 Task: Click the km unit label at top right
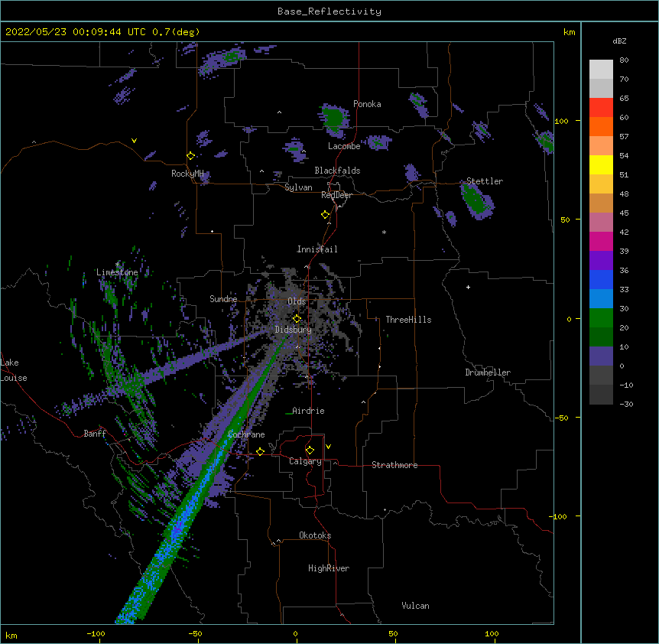click(569, 32)
